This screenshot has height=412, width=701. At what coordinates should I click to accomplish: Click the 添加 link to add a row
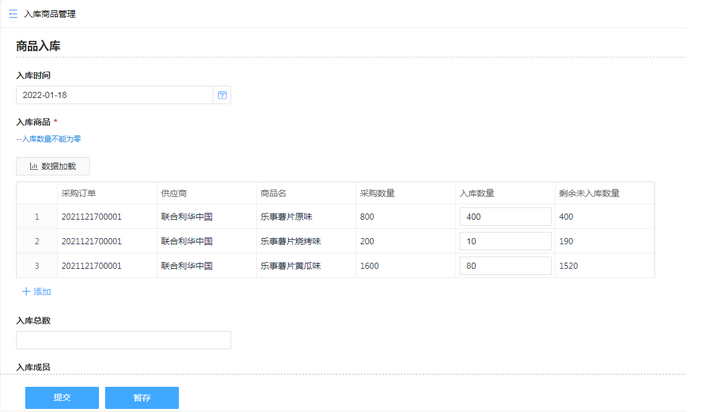click(36, 292)
